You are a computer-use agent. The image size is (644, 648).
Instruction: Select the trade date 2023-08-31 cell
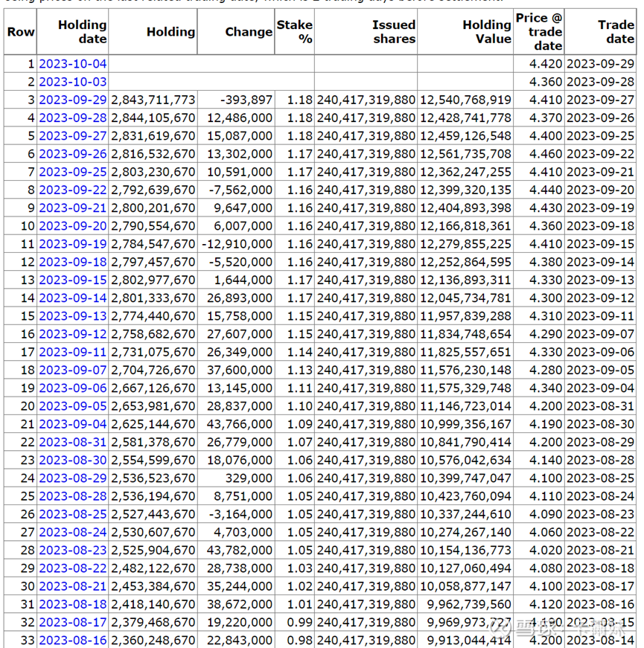(x=600, y=406)
